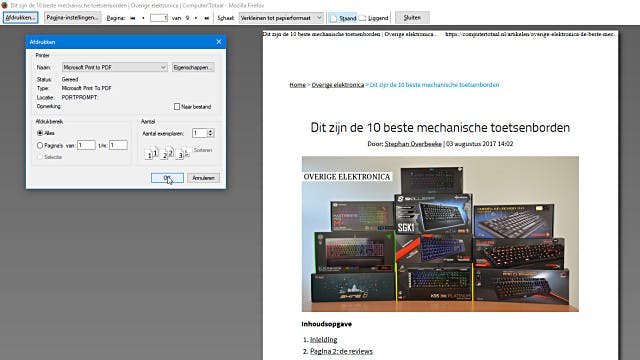Click the Firefox logo in title bar
This screenshot has height=360, width=640.
4,5
